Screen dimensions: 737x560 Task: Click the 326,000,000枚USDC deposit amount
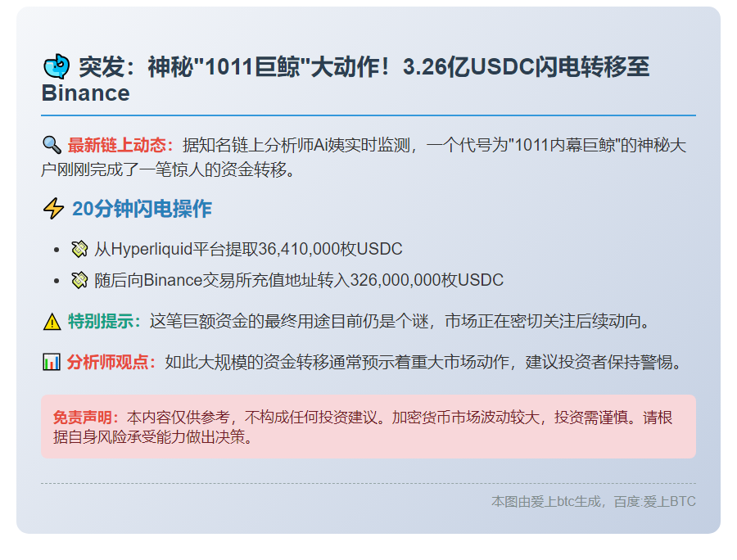pyautogui.click(x=426, y=280)
